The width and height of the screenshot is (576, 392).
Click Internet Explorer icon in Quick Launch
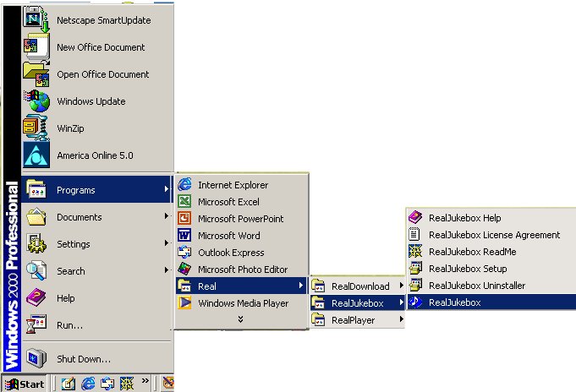coord(88,384)
